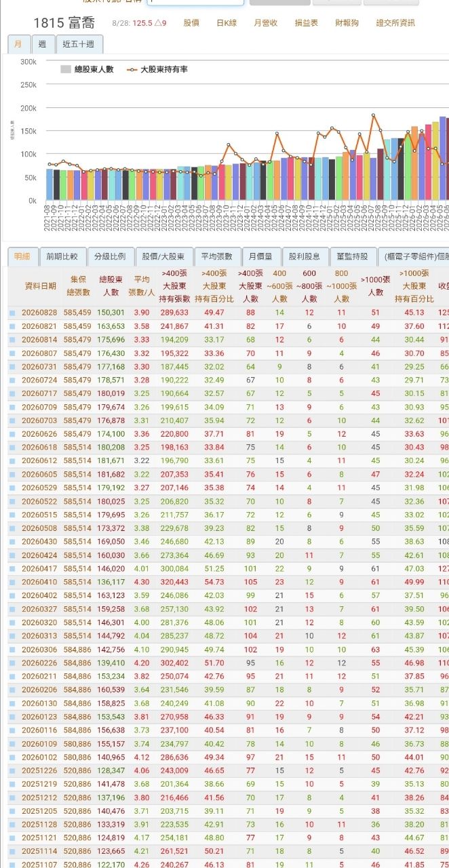
Task: Open the 月營收 link
Action: (x=265, y=23)
